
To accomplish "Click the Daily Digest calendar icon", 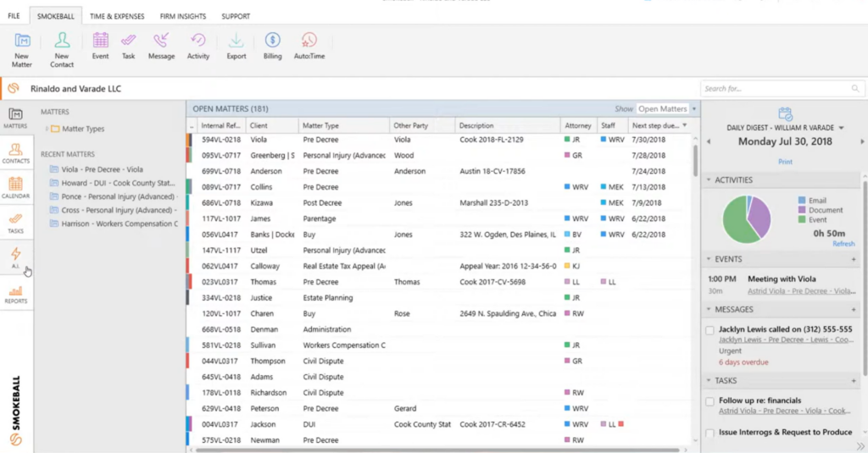I will click(785, 114).
